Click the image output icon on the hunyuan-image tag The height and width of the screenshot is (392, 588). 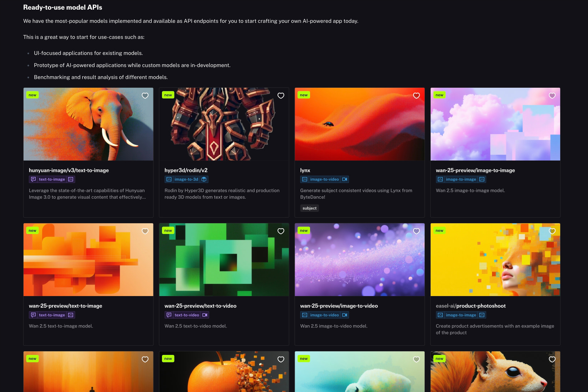pyautogui.click(x=71, y=179)
